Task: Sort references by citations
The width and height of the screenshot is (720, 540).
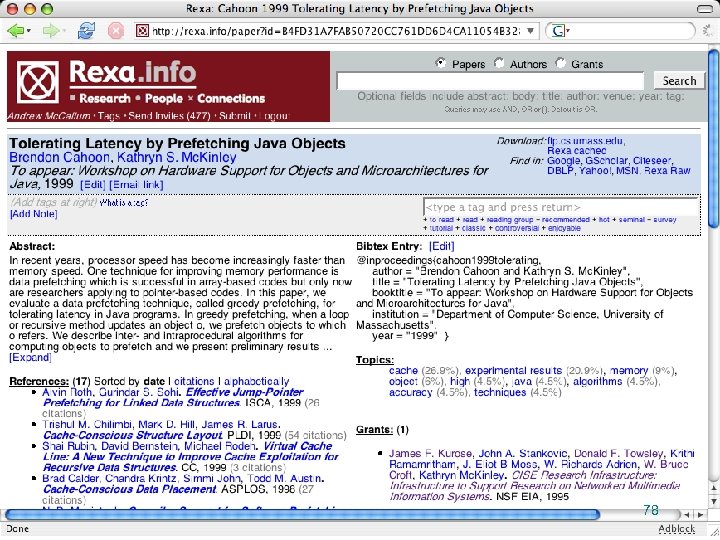Action: [x=194, y=382]
